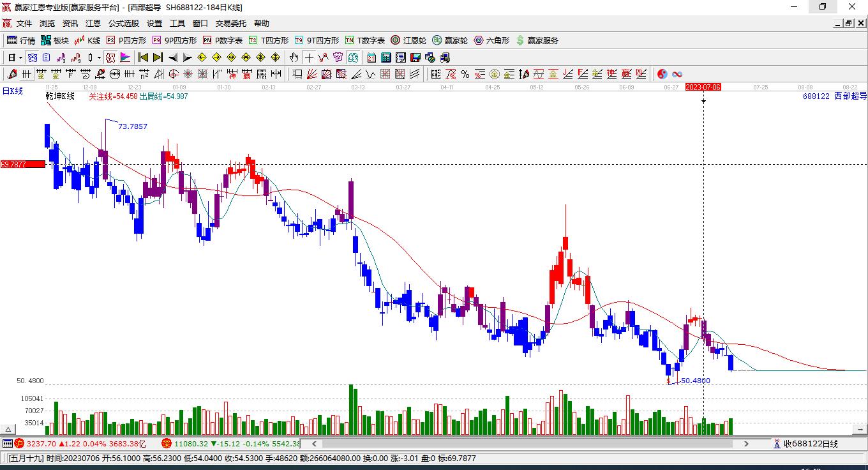
Task: Click the document notes icon beside calculator
Action: (x=400, y=57)
